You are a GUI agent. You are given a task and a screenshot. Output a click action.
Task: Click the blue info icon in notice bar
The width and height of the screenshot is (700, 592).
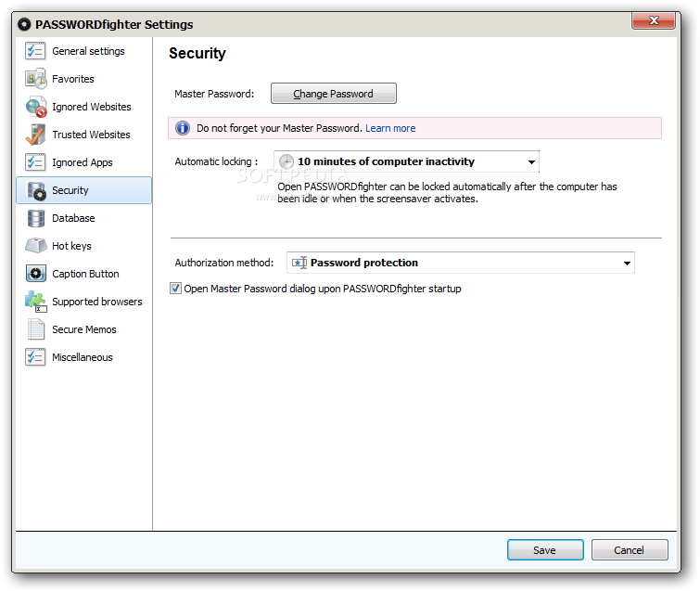pos(182,128)
